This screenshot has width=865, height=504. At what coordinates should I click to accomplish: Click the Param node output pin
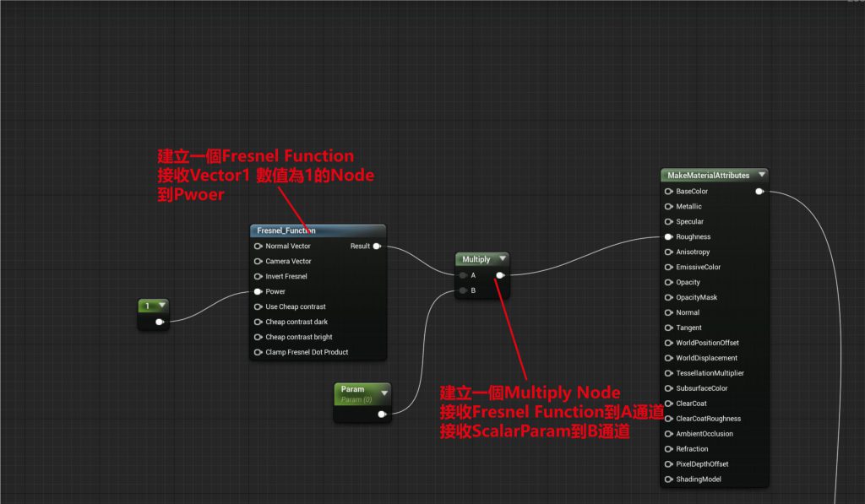click(383, 414)
